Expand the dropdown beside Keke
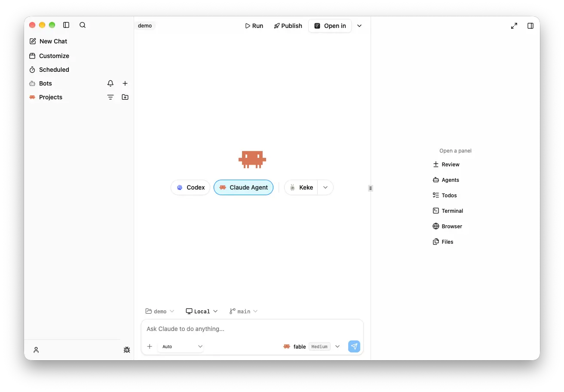564x392 pixels. [x=325, y=187]
